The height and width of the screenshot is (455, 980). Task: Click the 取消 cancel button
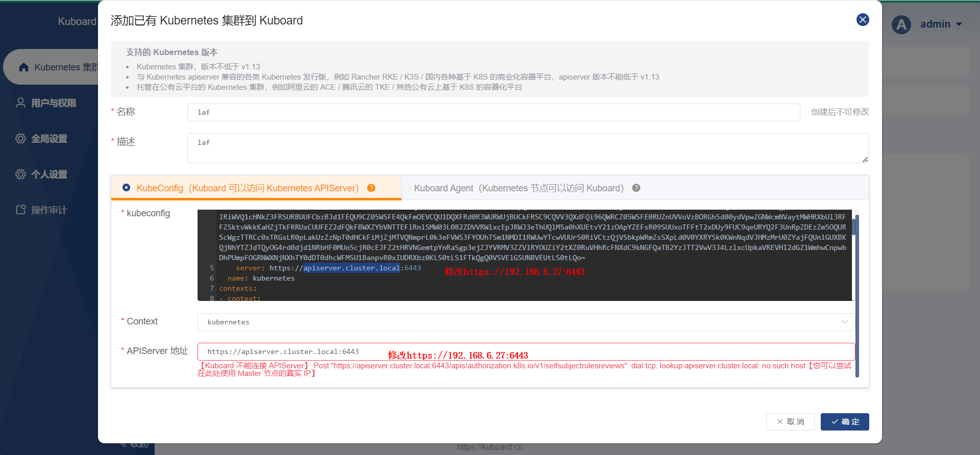coord(790,422)
